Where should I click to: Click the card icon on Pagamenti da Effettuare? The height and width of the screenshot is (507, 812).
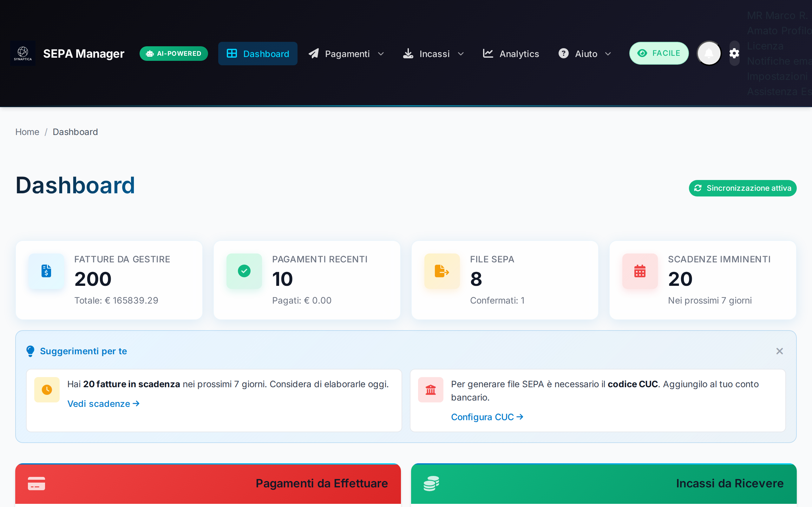point(36,483)
